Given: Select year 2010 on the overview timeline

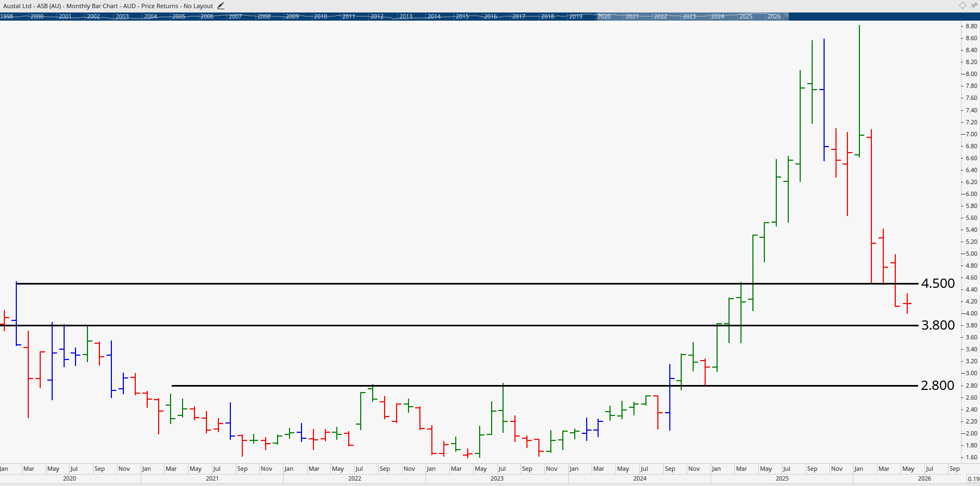Looking at the screenshot, I should (321, 16).
